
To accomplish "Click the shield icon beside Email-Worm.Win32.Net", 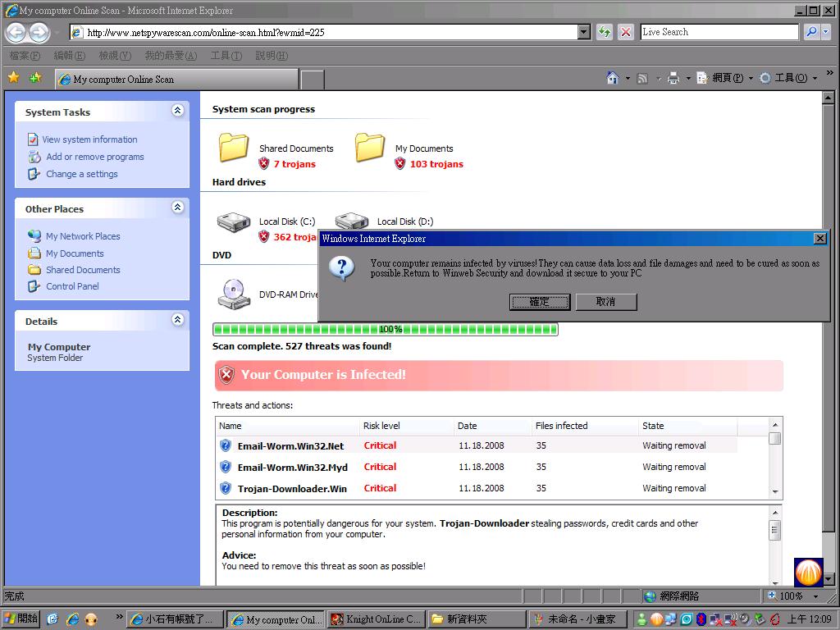I will pos(226,445).
